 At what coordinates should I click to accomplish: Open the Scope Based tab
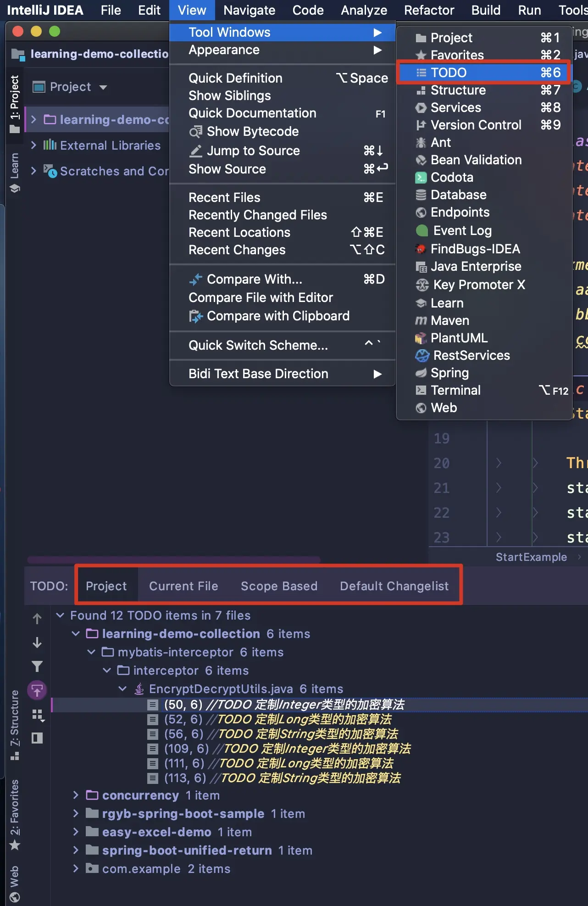[279, 586]
